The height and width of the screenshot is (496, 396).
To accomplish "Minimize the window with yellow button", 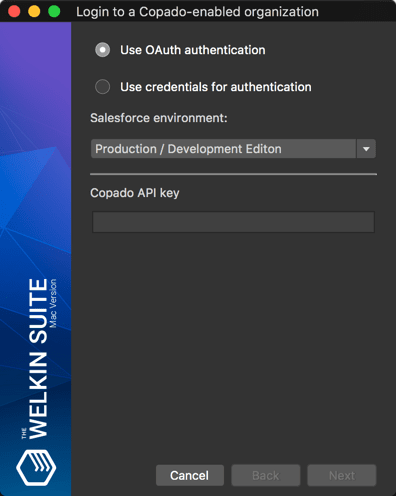I will click(x=34, y=11).
